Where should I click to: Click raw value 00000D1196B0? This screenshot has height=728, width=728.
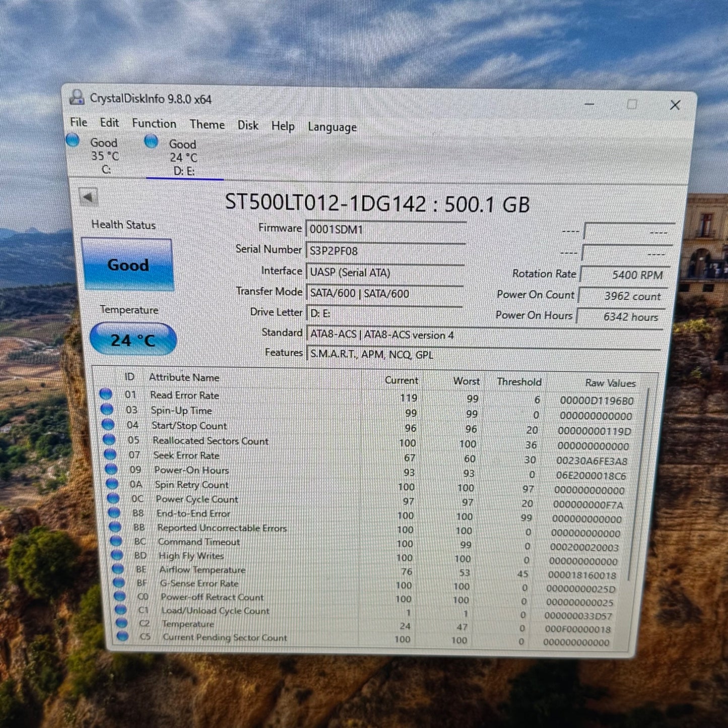pyautogui.click(x=597, y=401)
